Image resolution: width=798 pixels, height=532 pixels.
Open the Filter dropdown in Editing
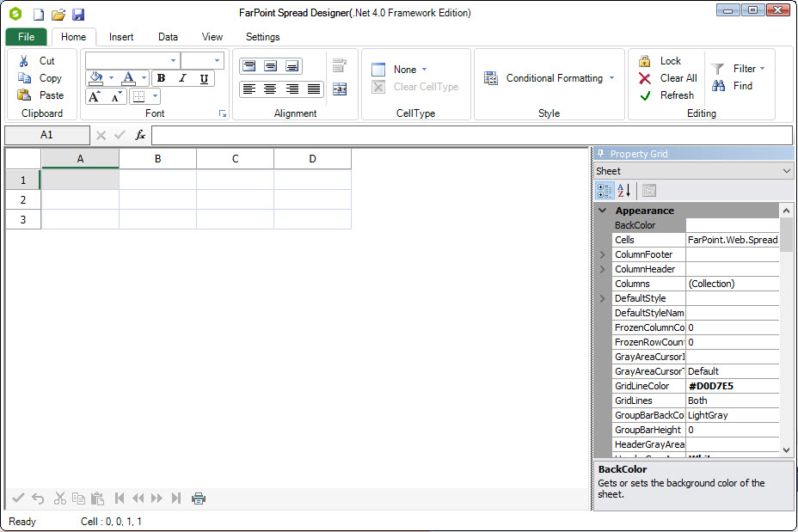tap(763, 69)
